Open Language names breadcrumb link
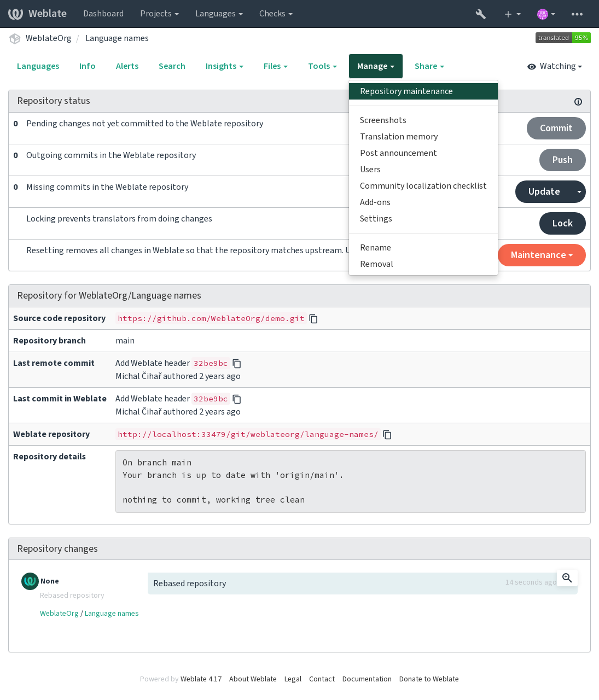Screen dimensions: 599x700 117,38
